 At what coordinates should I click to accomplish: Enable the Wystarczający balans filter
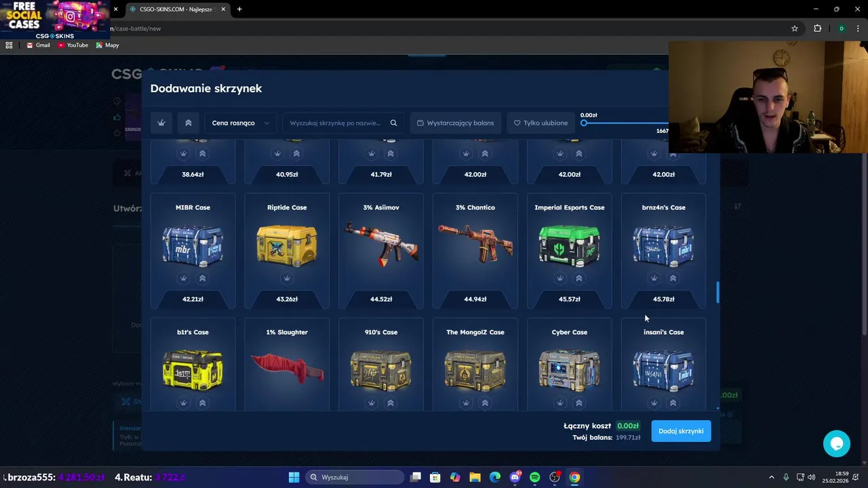pos(456,123)
